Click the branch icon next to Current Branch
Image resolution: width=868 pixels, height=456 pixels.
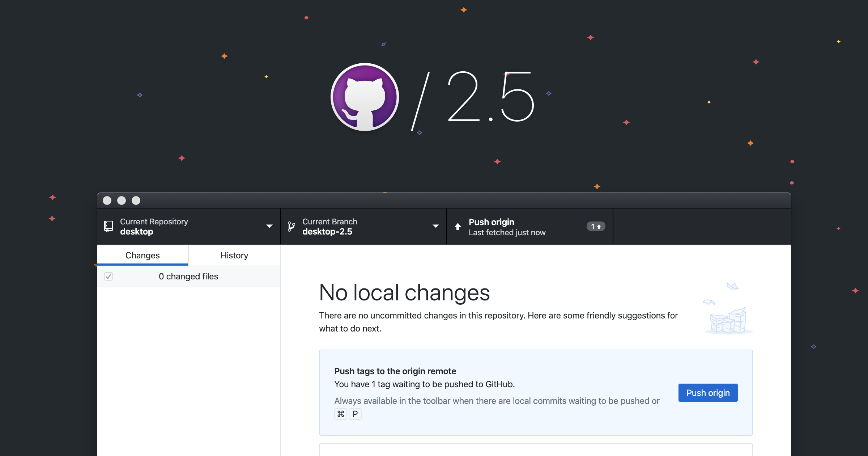point(291,226)
